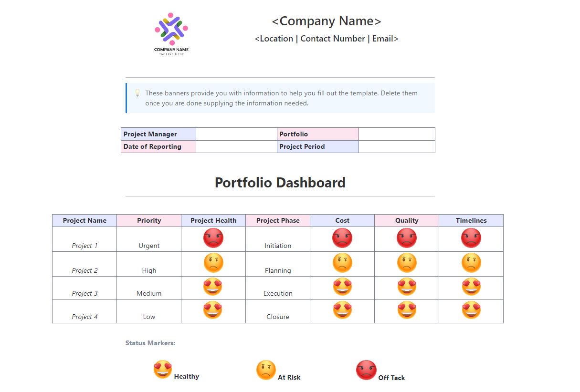Click the company logo graphic

(171, 29)
